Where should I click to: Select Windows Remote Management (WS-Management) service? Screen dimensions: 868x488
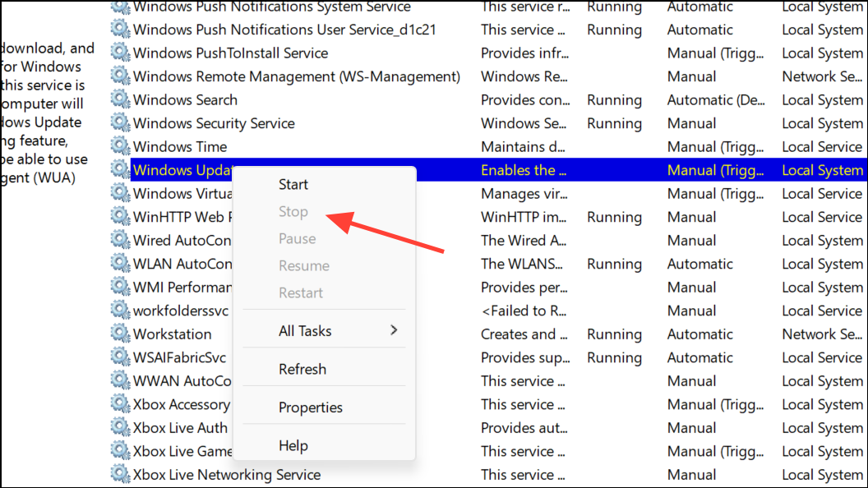296,76
